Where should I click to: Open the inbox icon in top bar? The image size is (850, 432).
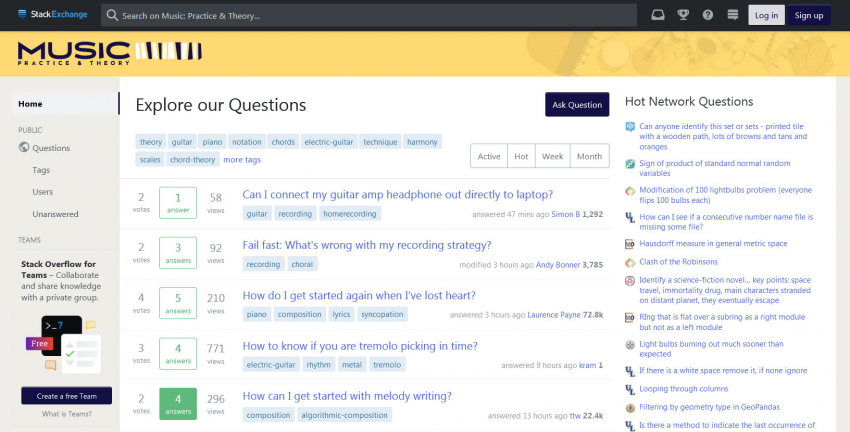pos(658,15)
